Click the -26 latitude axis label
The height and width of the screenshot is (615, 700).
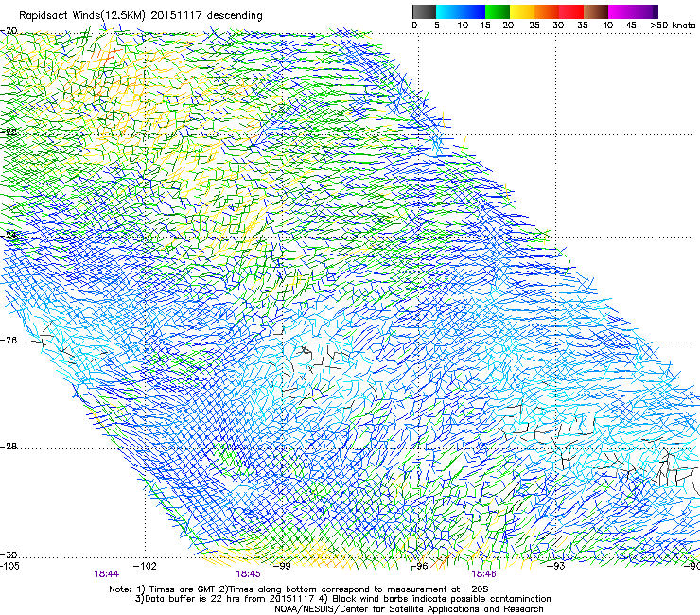(x=9, y=341)
